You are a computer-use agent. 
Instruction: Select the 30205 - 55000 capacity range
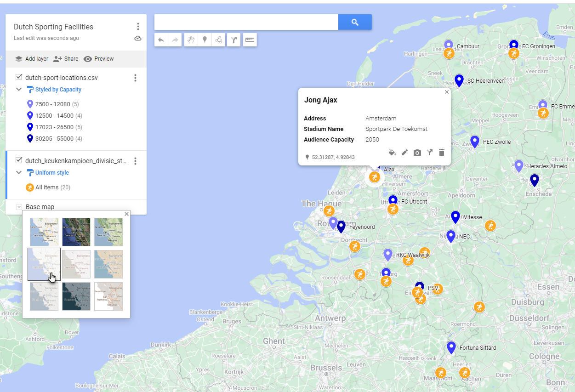tap(55, 139)
